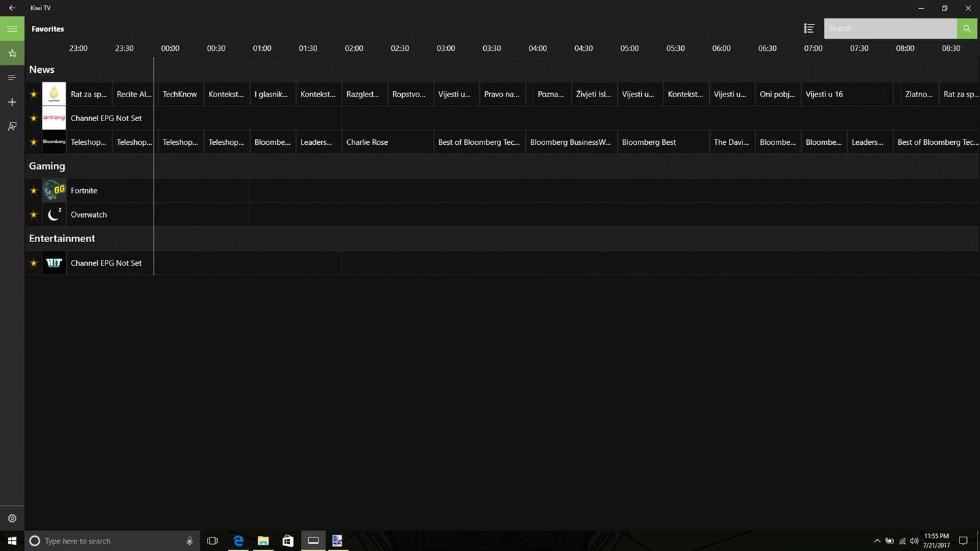Select the "Pozna..." program
This screenshot has width=980, height=551.
[552, 94]
